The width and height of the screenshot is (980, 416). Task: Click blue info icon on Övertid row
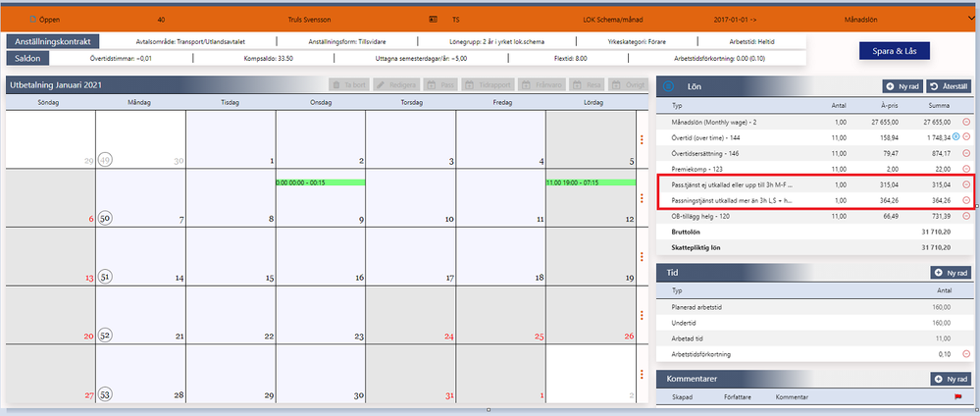pyautogui.click(x=955, y=136)
